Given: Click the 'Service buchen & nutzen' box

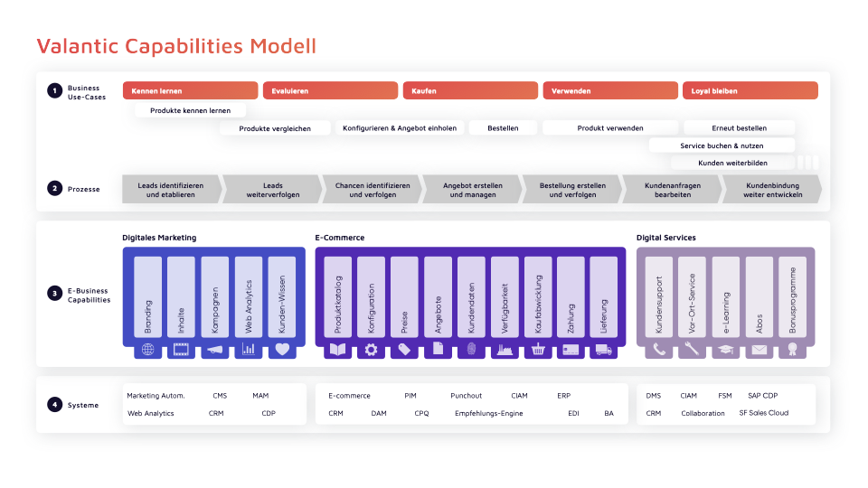Looking at the screenshot, I should 722,145.
